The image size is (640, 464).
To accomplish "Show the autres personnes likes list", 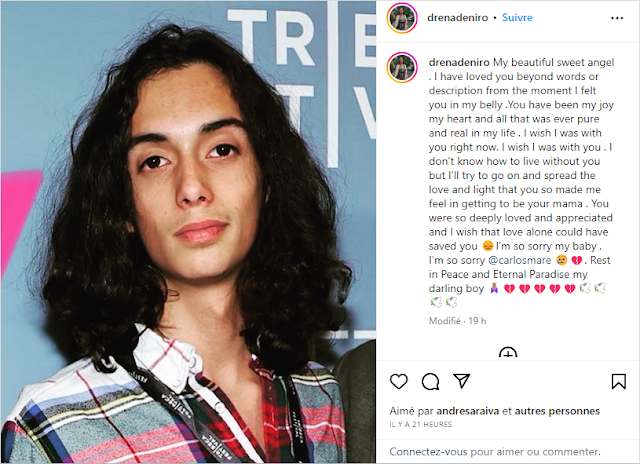I will [x=557, y=411].
